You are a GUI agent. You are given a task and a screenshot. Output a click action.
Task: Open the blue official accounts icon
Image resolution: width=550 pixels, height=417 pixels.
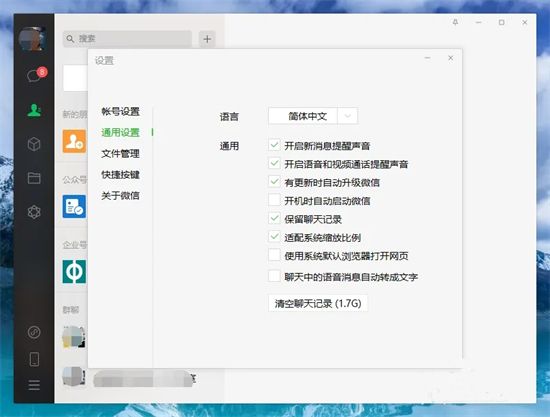(74, 207)
